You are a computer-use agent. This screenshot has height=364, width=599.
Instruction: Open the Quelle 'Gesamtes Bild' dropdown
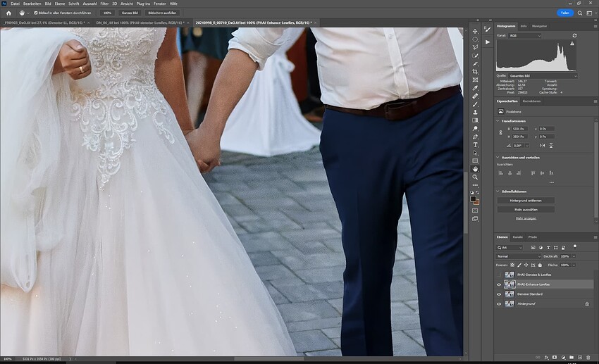[541, 75]
